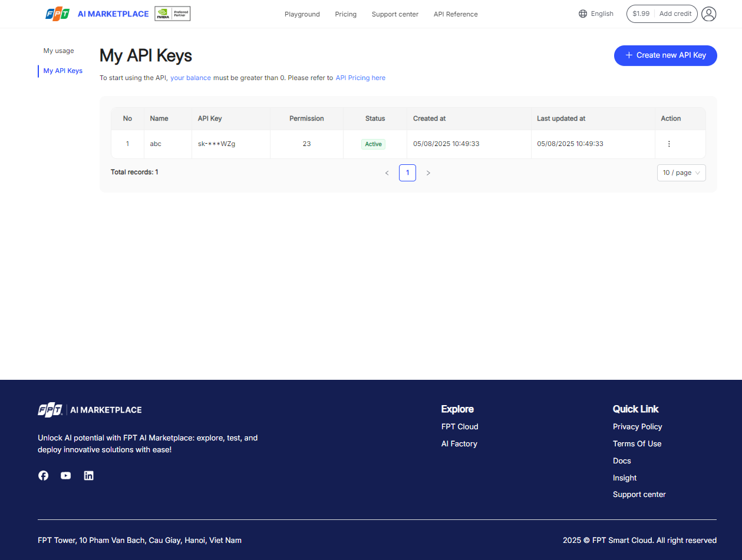Open AI Factory footer link

pyautogui.click(x=459, y=444)
